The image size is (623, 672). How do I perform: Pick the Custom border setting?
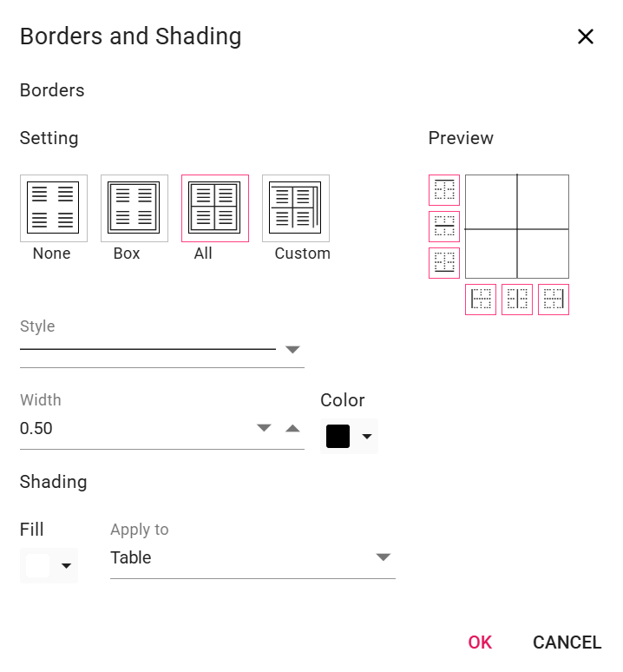[295, 208]
